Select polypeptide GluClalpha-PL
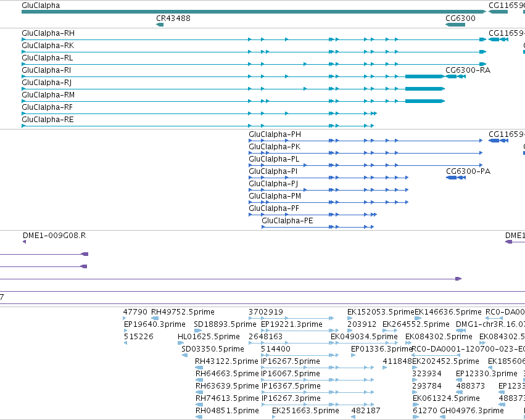This screenshot has height=420, width=525. click(x=274, y=159)
